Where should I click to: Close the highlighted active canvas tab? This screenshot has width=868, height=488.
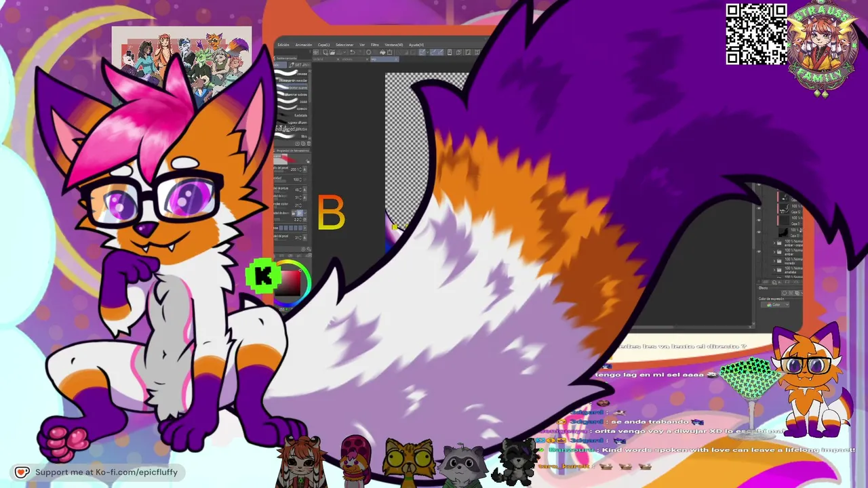(395, 60)
